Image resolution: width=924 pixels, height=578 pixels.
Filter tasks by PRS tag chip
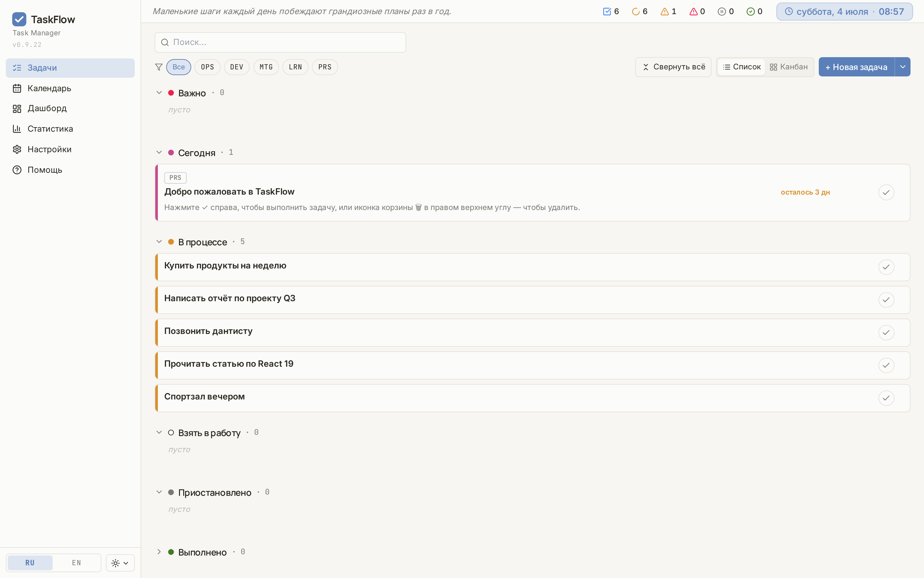click(325, 67)
